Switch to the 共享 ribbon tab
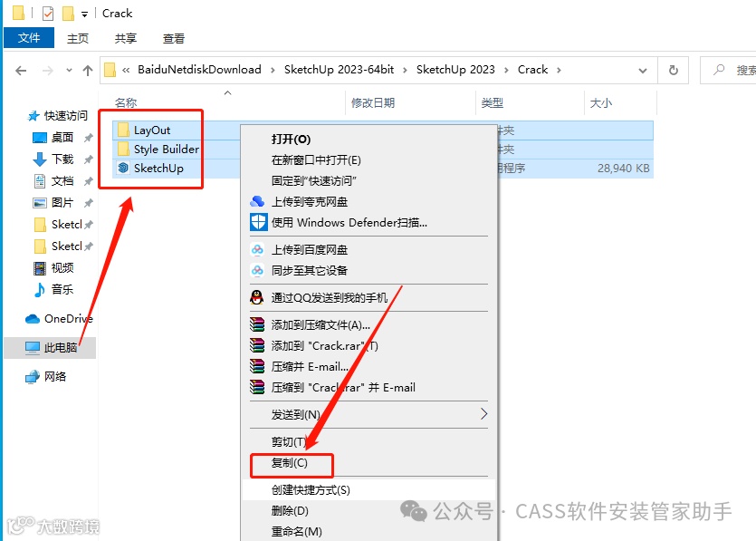Viewport: 756px width, 541px height. pos(125,38)
